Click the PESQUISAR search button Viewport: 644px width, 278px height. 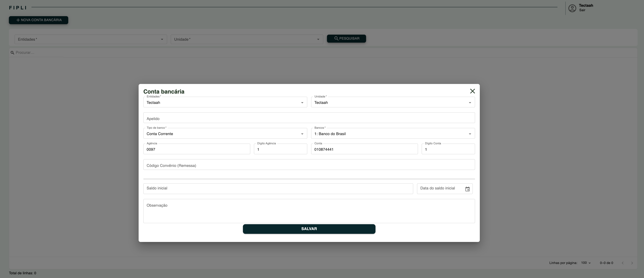coord(346,39)
